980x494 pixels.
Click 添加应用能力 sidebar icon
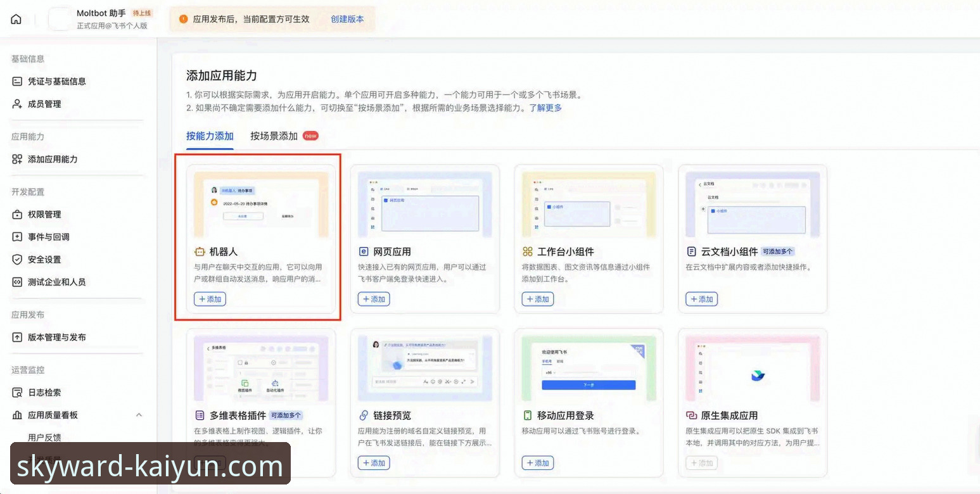pos(17,159)
